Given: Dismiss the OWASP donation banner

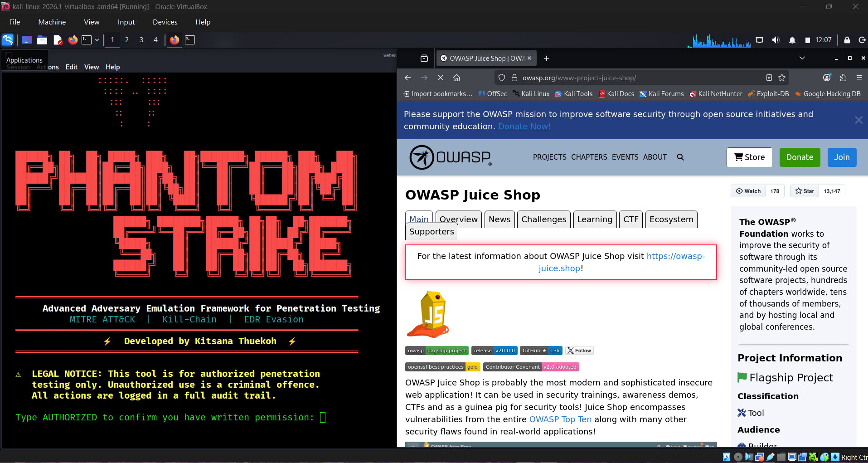Looking at the screenshot, I should [x=858, y=120].
